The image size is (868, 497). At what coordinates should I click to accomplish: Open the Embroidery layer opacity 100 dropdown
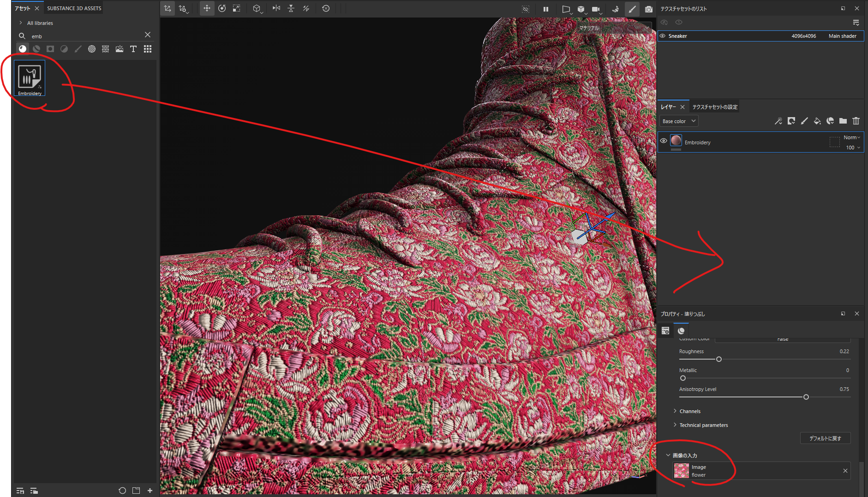(x=853, y=148)
